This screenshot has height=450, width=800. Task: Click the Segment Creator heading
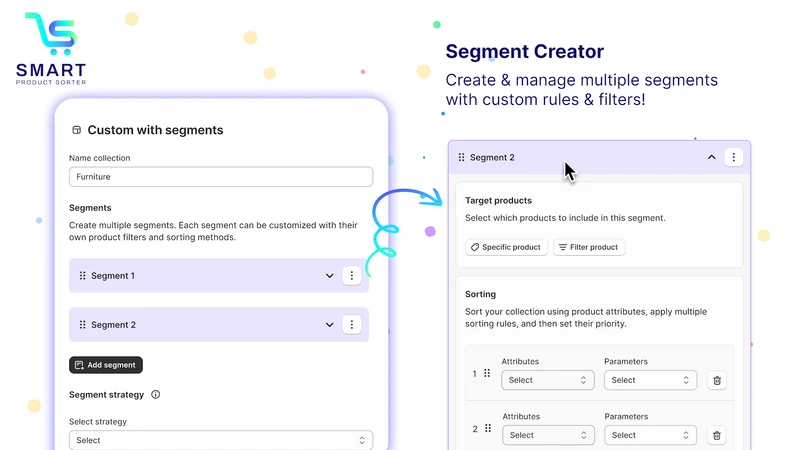point(524,52)
